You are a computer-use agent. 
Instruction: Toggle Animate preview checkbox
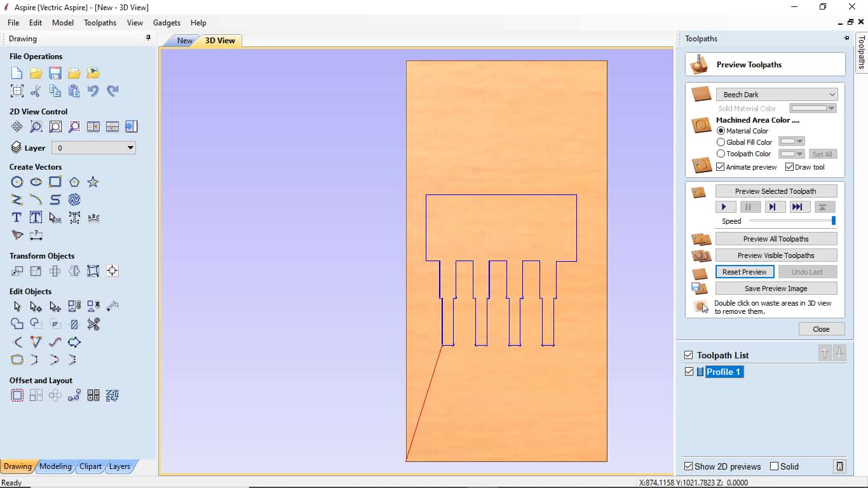(720, 167)
